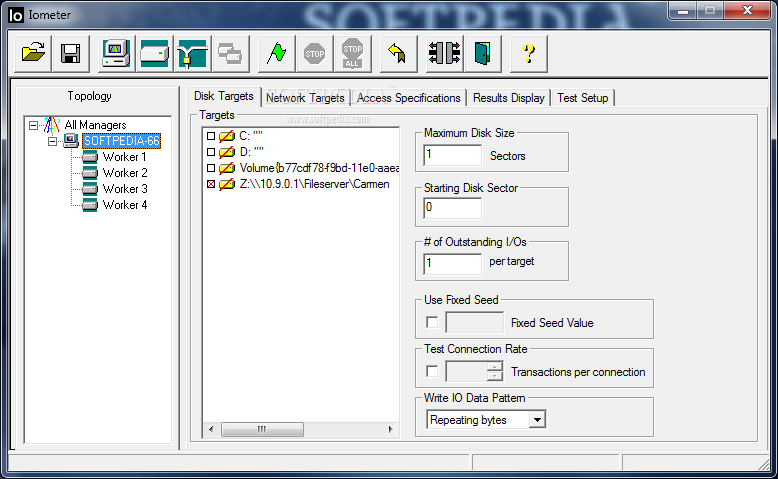Switch to Disk Targets tab
The height and width of the screenshot is (479, 778).
coord(224,96)
